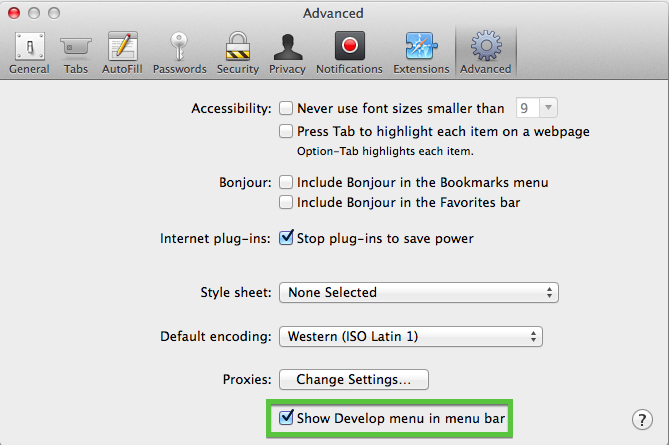Screen dimensions: 669x445
Task: Open the Security padlock pane
Action: [x=238, y=53]
